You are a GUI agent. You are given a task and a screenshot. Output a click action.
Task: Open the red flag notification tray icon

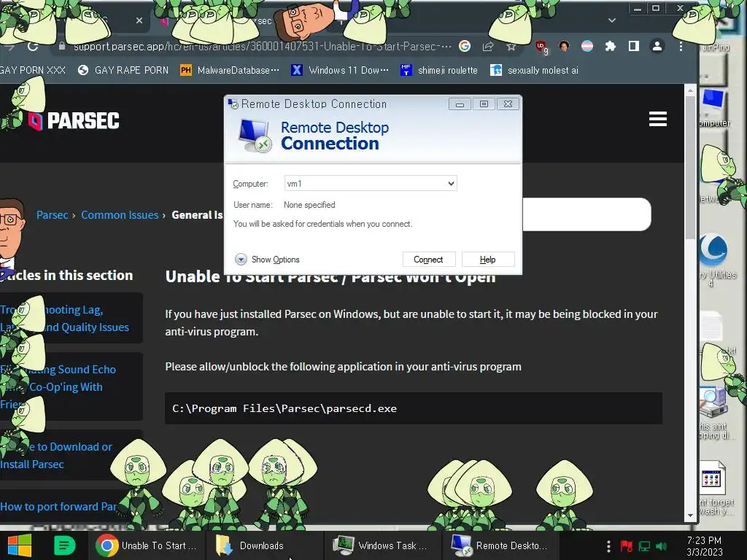626,545
